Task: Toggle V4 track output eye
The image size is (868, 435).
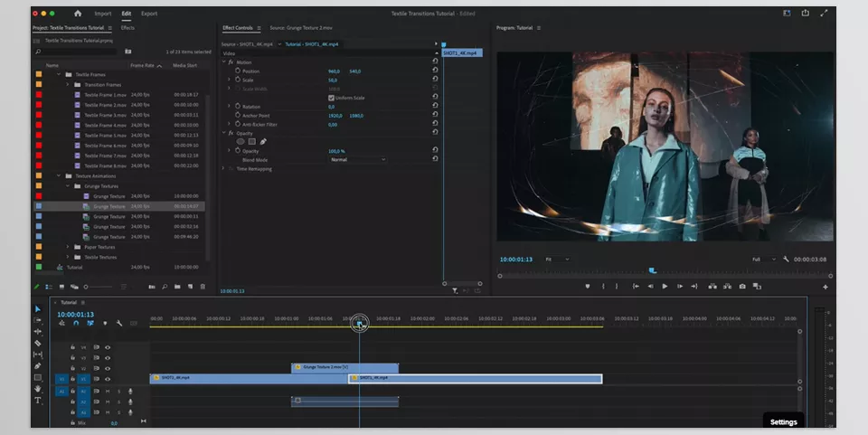Action: pyautogui.click(x=108, y=347)
